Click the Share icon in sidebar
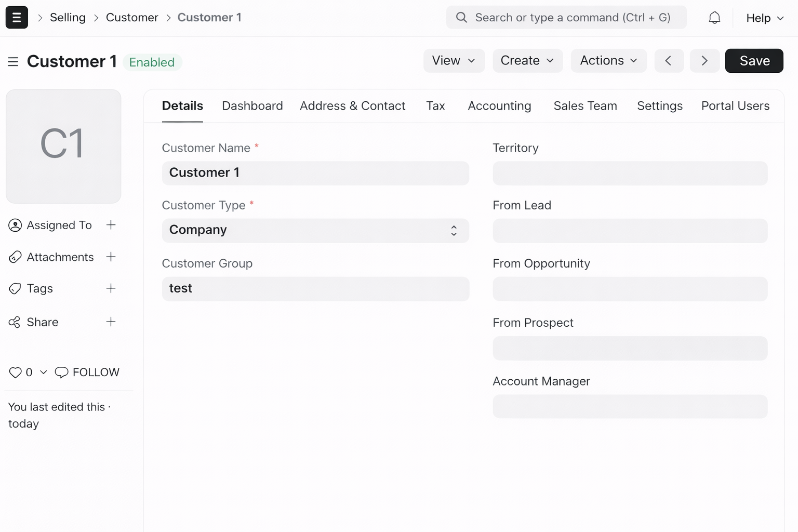Viewport: 798px width, 532px height. [15, 322]
